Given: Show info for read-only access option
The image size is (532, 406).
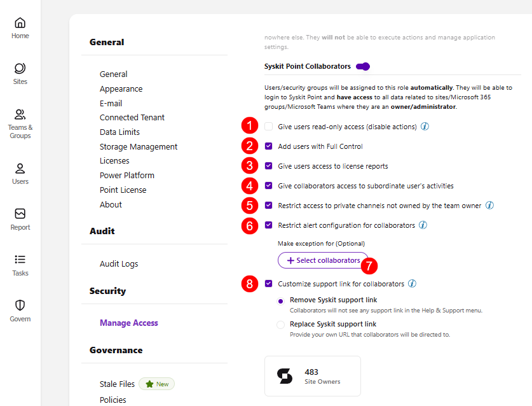Looking at the screenshot, I should [425, 127].
